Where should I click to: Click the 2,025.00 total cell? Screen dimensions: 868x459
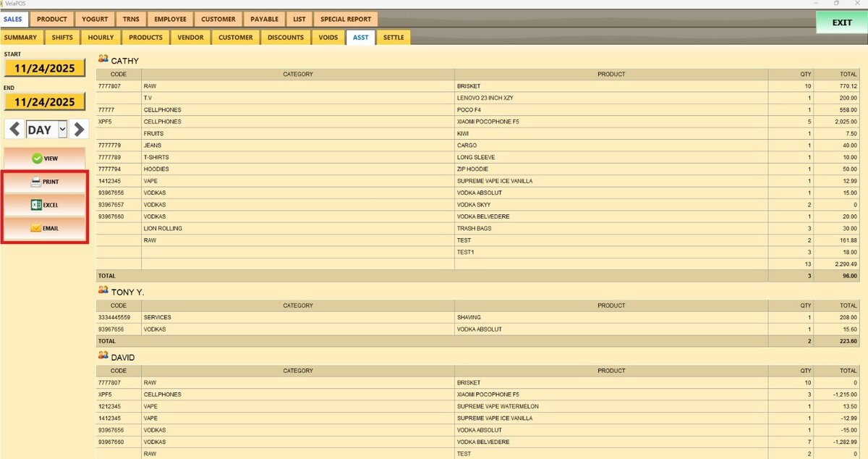[x=837, y=122]
